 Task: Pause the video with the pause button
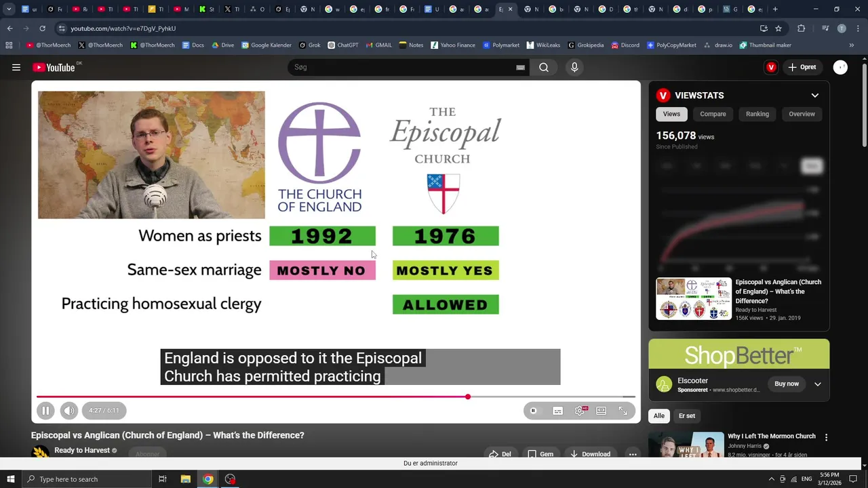tap(45, 410)
